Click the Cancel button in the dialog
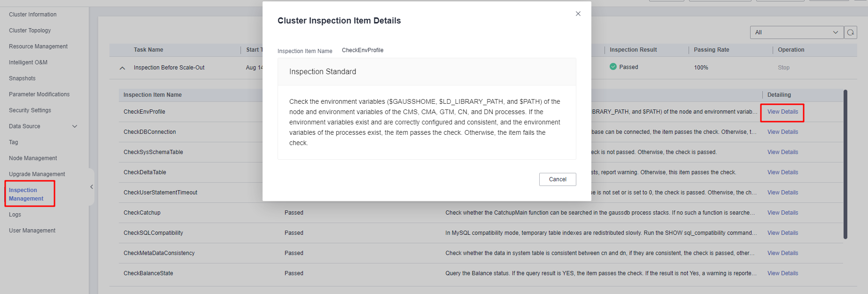 pos(558,179)
